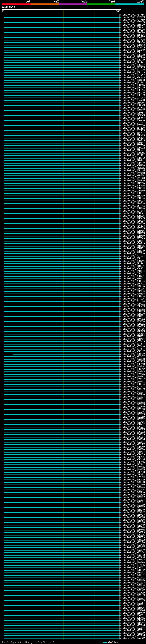Select hit label UniRef100_P34823
Viewport: 146px width, 644px height.
coord(133,226)
